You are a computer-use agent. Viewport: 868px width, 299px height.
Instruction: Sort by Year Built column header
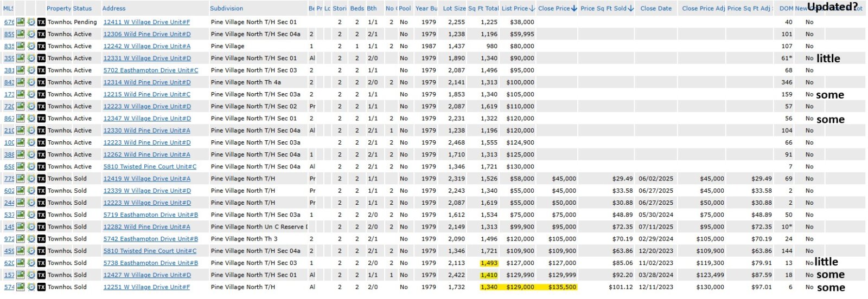pos(426,9)
